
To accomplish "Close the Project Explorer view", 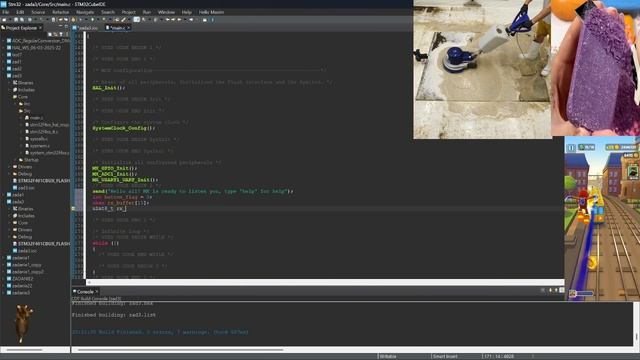I will click(x=40, y=28).
